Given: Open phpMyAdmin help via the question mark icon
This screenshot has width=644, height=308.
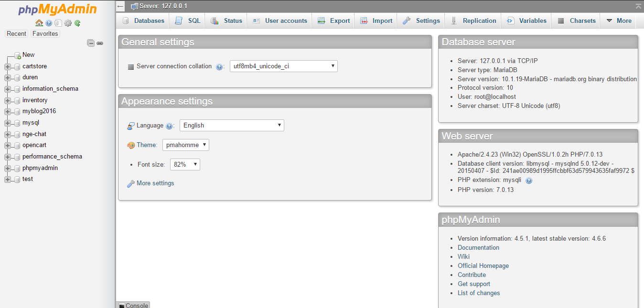Looking at the screenshot, I should 48,22.
